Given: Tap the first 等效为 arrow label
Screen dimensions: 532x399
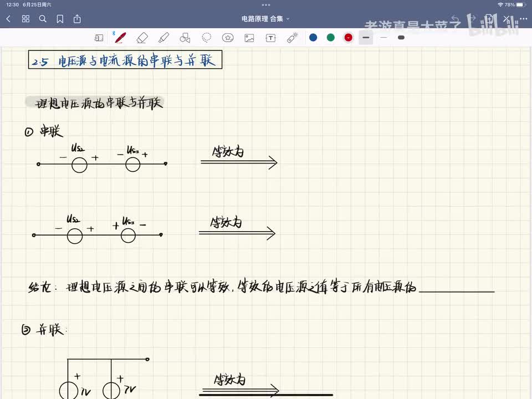Looking at the screenshot, I should click(x=228, y=151).
